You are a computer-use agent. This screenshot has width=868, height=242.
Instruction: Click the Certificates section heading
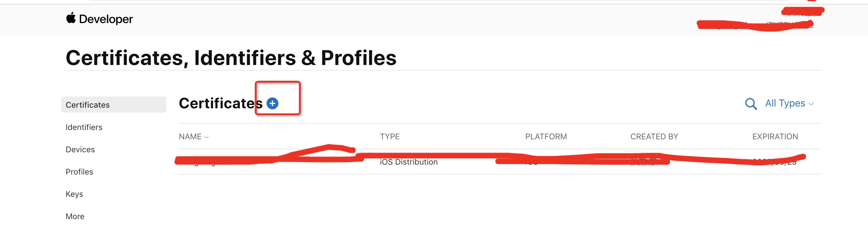click(221, 103)
